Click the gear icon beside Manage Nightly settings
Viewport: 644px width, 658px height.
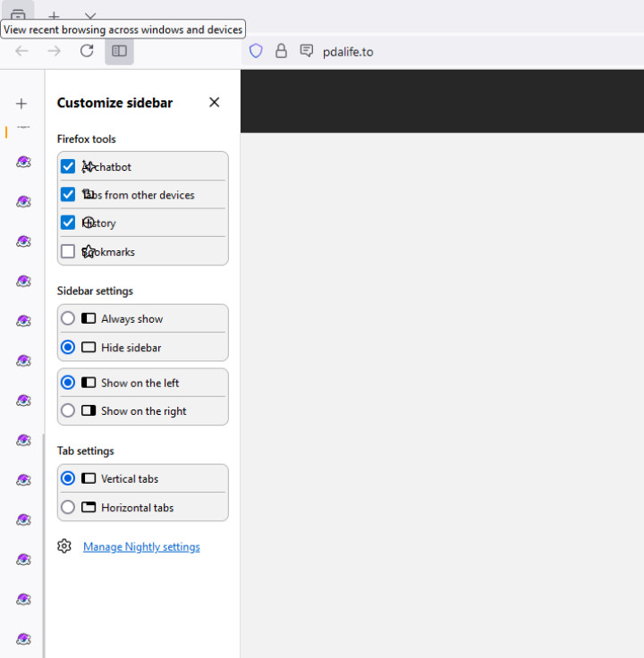click(64, 546)
